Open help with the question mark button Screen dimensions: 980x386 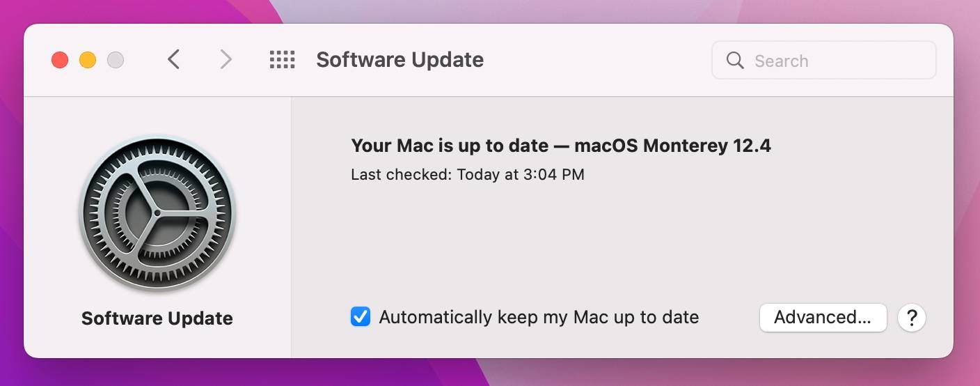coord(911,318)
